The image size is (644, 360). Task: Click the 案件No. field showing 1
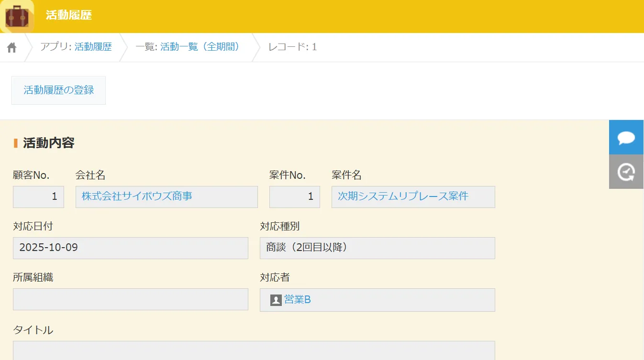pyautogui.click(x=294, y=196)
